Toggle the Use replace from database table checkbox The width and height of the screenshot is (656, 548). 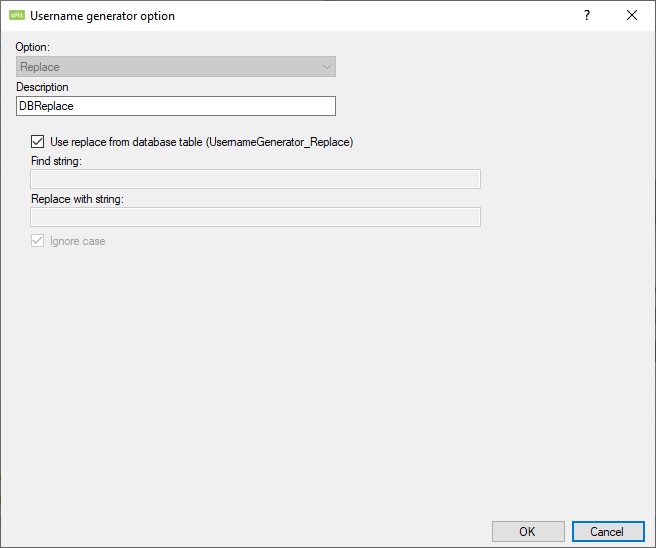[39, 142]
